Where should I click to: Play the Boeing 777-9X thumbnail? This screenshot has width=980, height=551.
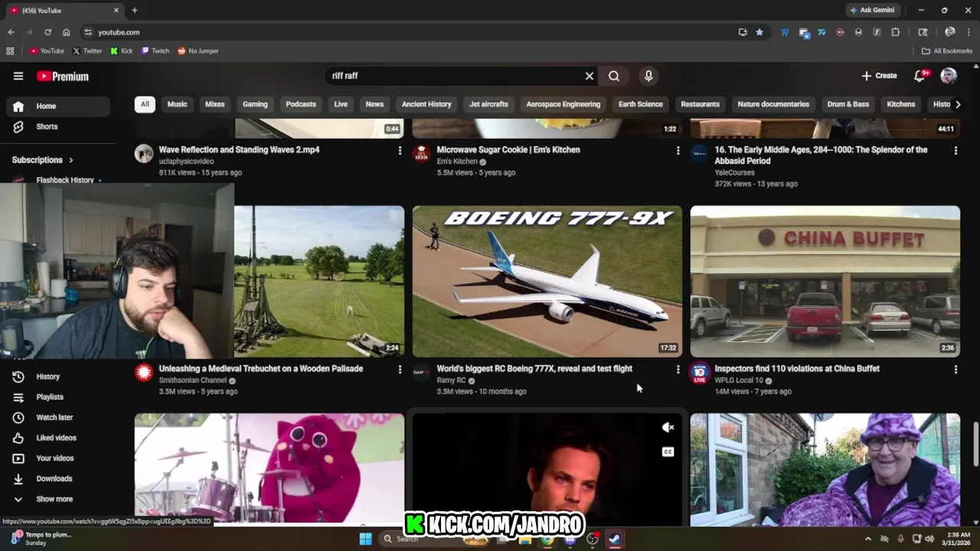point(547,281)
